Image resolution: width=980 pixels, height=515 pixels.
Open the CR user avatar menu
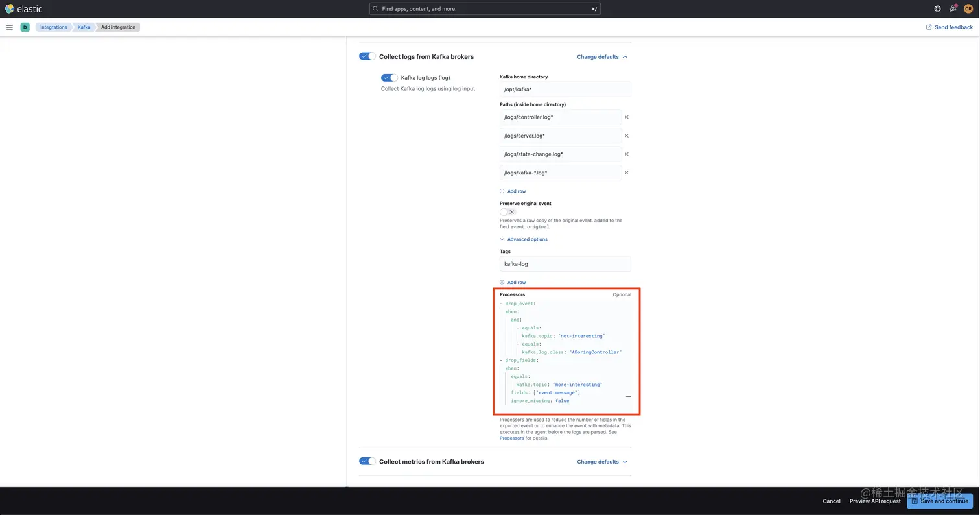pos(968,9)
